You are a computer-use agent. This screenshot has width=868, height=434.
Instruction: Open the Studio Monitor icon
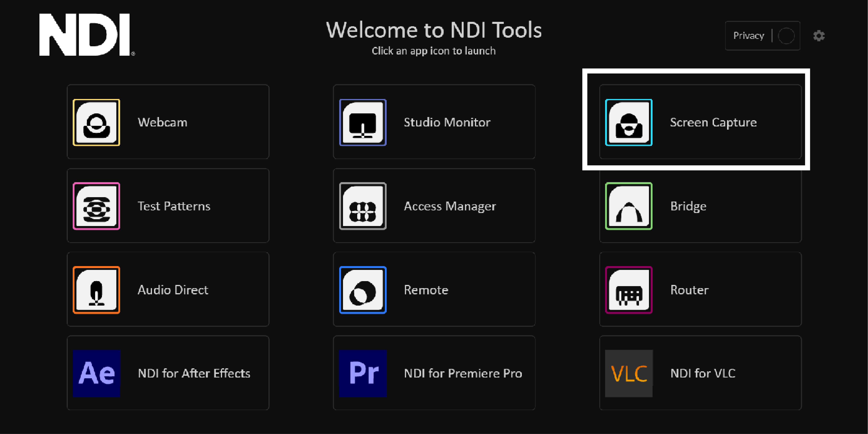point(362,122)
